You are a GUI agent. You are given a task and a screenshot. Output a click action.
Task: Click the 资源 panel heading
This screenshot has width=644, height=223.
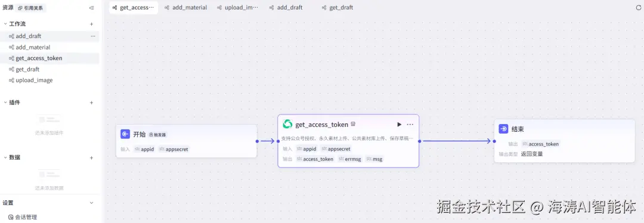click(8, 7)
